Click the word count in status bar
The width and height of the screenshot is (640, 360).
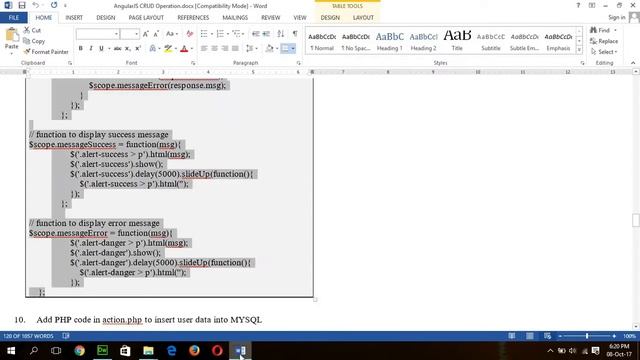coord(28,336)
